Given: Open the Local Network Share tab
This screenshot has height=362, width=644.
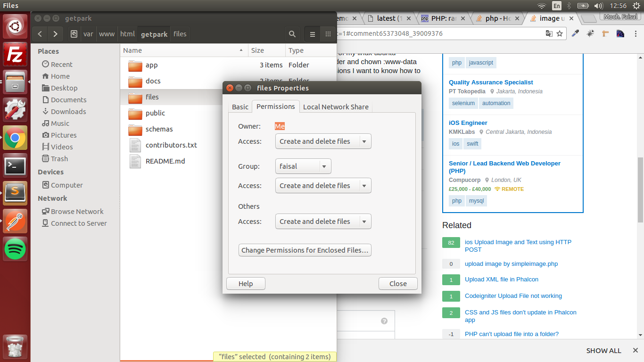Looking at the screenshot, I should (x=336, y=107).
